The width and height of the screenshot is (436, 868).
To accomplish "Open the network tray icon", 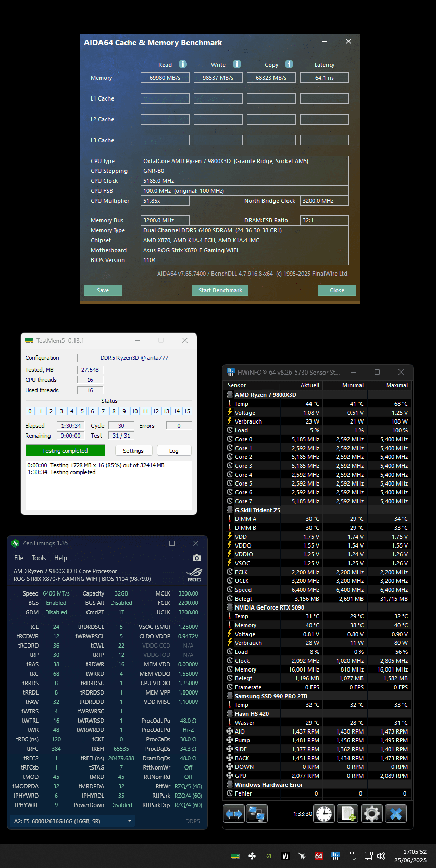I will [368, 855].
